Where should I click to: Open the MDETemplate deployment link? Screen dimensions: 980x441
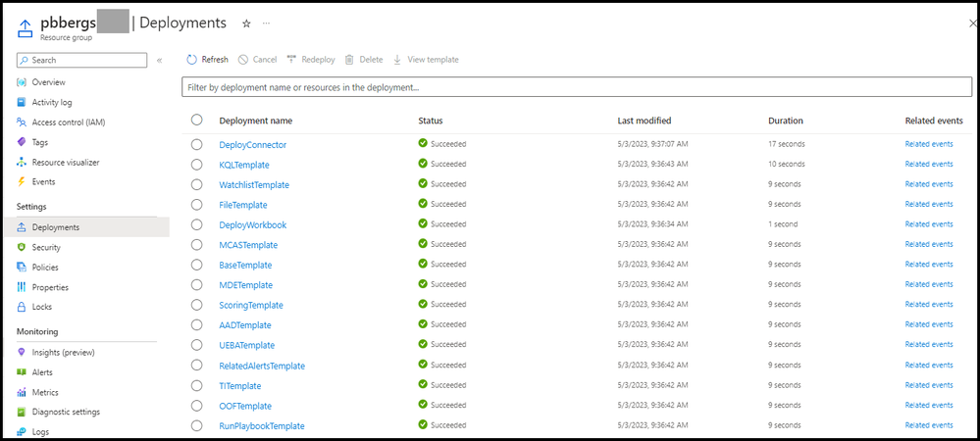click(245, 285)
